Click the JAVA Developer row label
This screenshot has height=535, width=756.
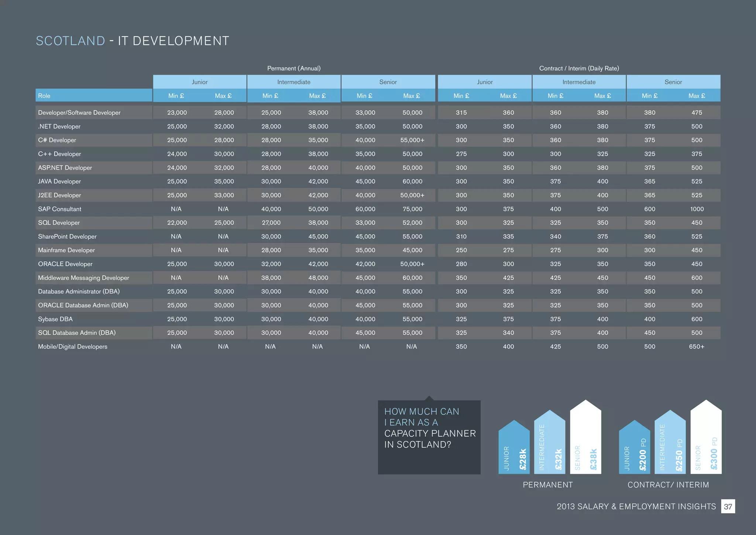tap(59, 181)
